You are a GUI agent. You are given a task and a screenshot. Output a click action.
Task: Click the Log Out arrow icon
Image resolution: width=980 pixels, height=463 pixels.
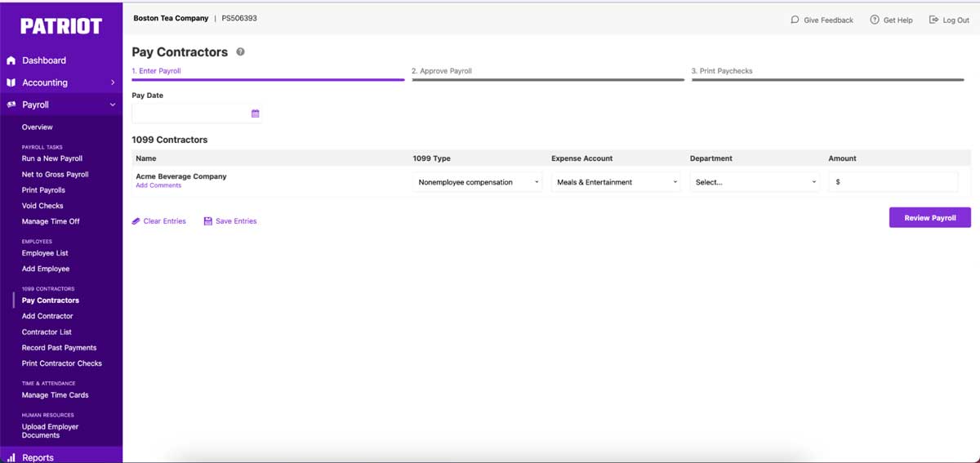point(934,20)
